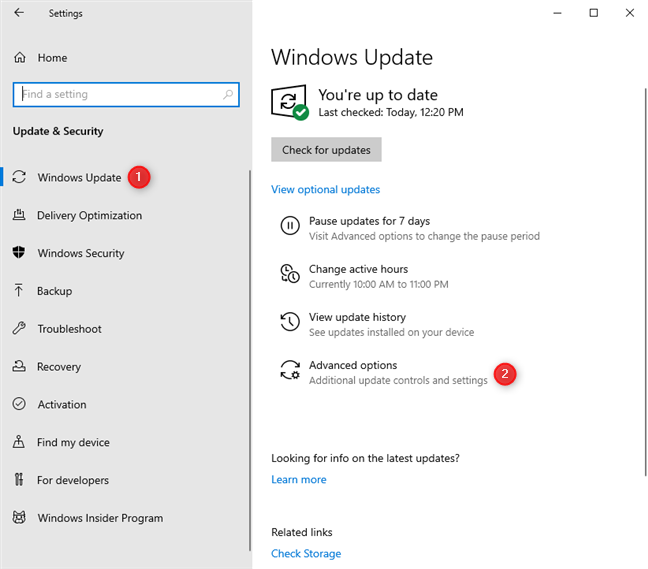Open Advanced options
Image resolution: width=648 pixels, height=569 pixels.
353,365
